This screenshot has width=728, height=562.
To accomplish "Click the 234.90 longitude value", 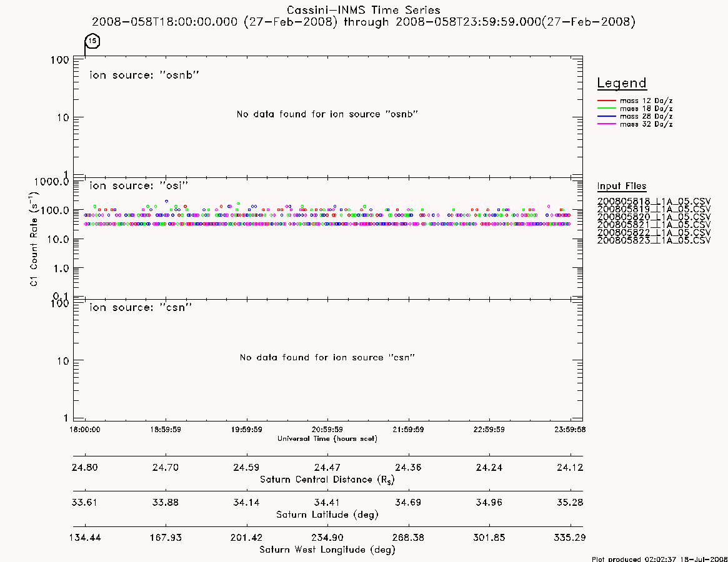I will click(327, 538).
